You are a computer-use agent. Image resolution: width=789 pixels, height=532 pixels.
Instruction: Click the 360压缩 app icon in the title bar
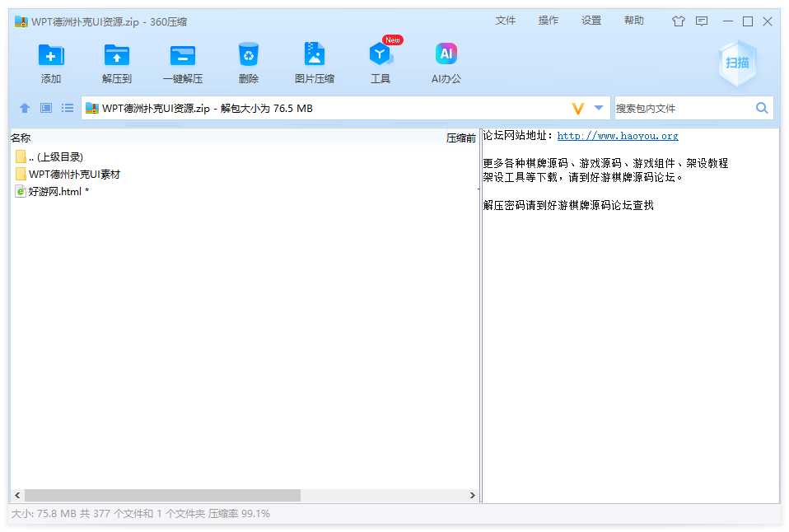pyautogui.click(x=21, y=21)
